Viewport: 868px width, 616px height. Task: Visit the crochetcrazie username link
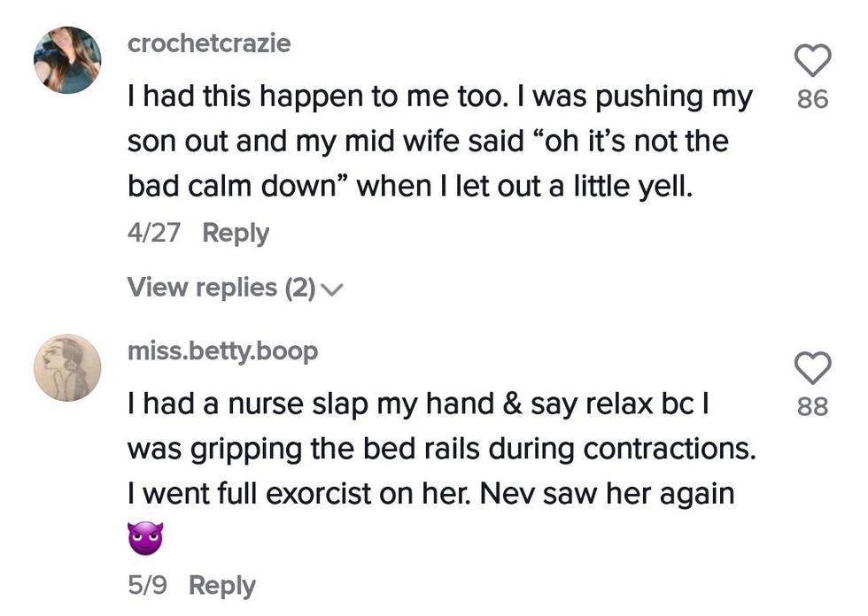click(209, 43)
